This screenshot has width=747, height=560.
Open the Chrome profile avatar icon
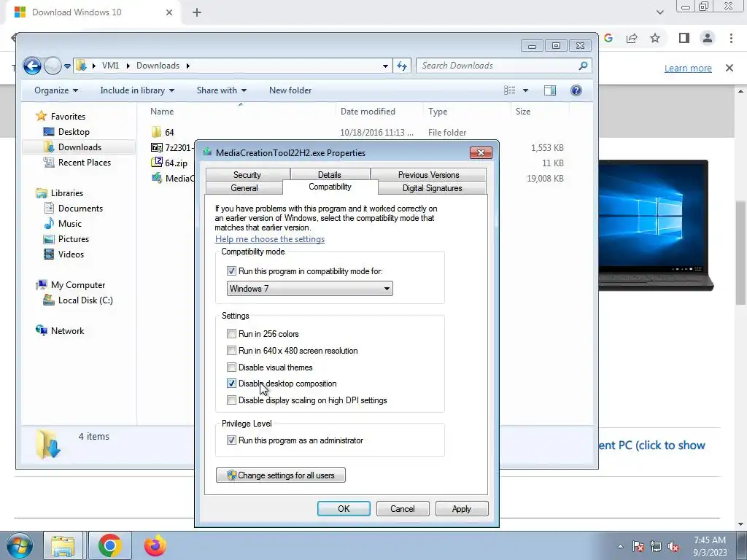click(x=708, y=38)
